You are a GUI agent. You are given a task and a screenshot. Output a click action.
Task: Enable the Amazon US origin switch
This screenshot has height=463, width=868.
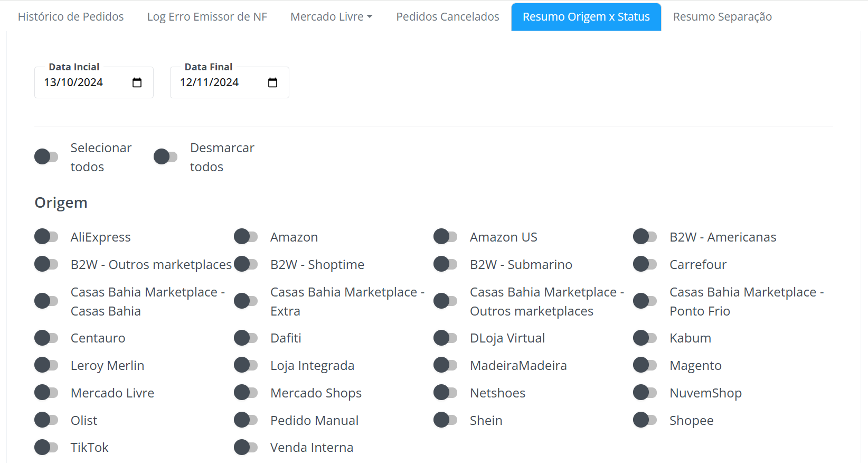click(446, 237)
